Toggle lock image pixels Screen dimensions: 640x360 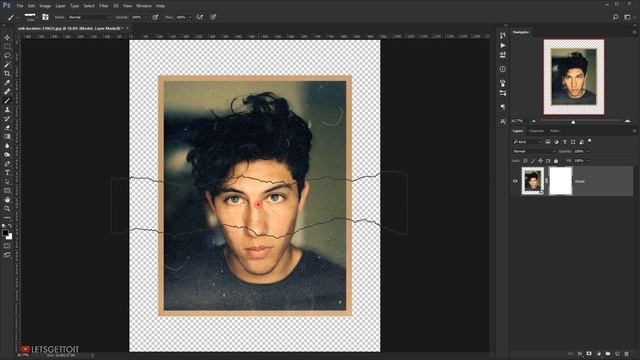tap(533, 161)
